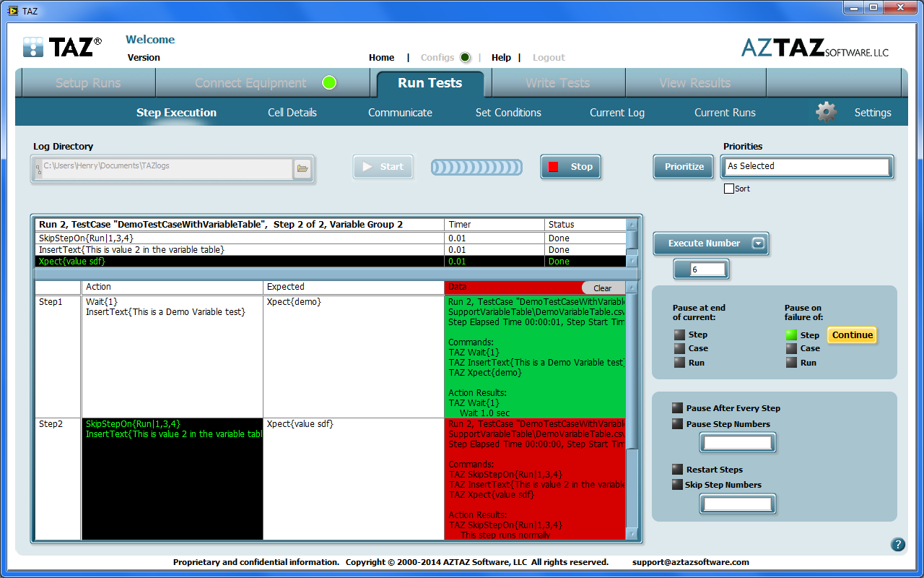This screenshot has width=924, height=578.
Task: Click the green Connect Equipment status indicator
Action: pyautogui.click(x=329, y=82)
